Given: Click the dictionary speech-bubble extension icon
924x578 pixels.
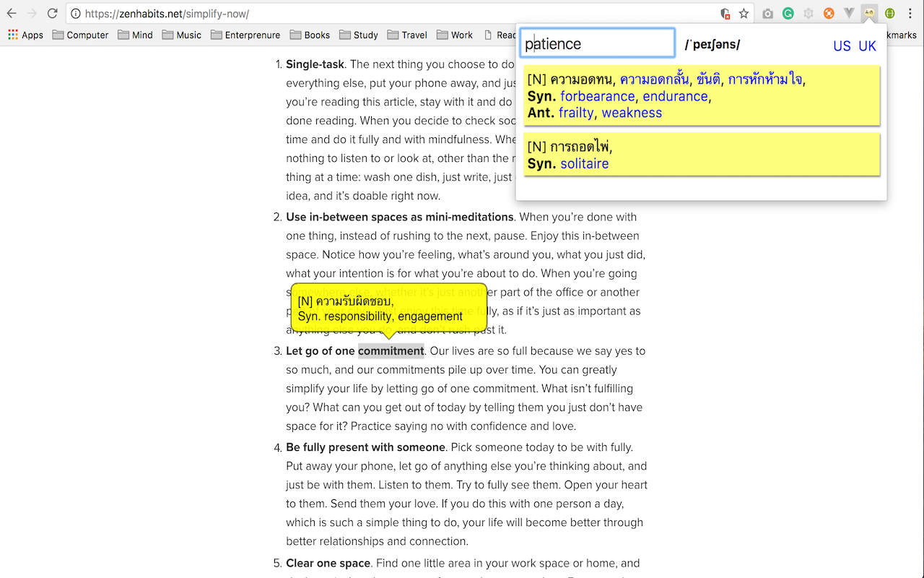Looking at the screenshot, I should pyautogui.click(x=869, y=13).
